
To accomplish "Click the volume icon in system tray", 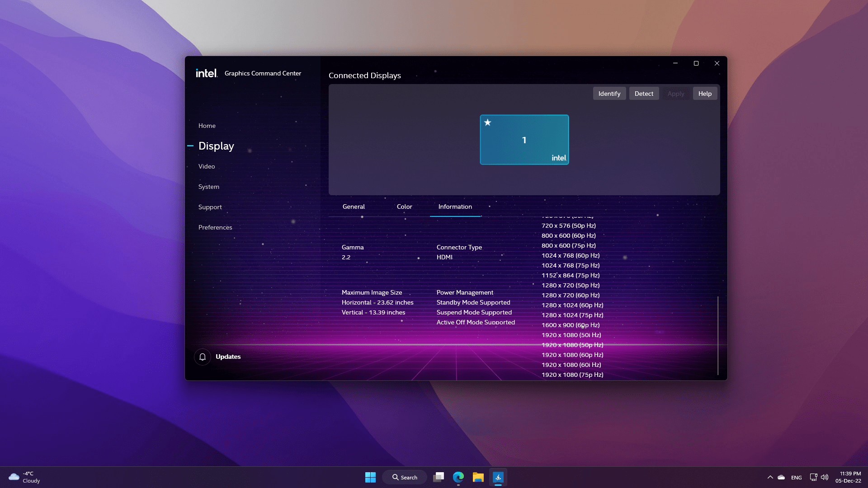I will point(826,477).
